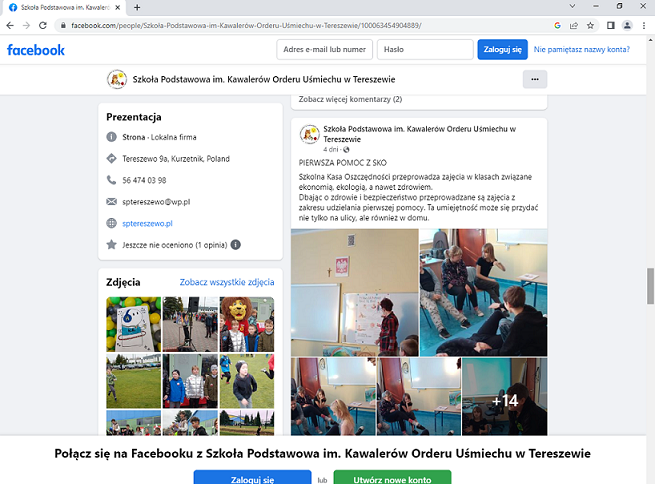Image resolution: width=655 pixels, height=484 pixels.
Task: Click the email spteszewo@wp.pl
Action: coord(156,202)
